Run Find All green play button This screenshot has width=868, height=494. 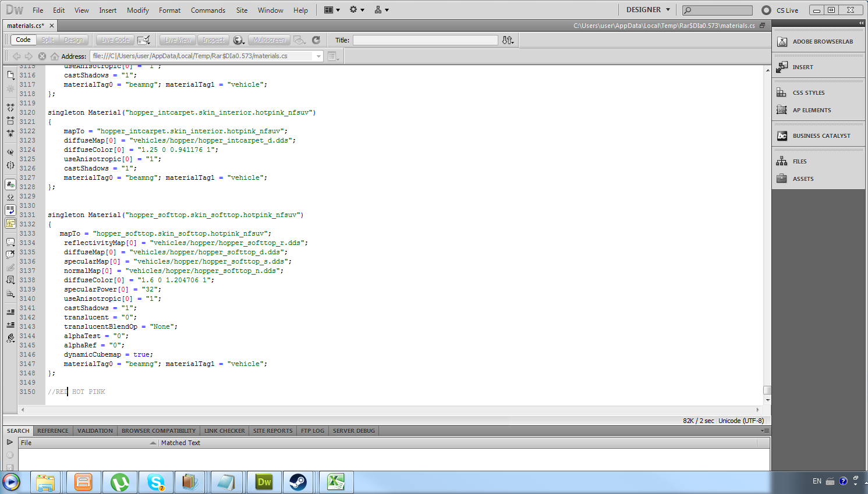coord(10,442)
